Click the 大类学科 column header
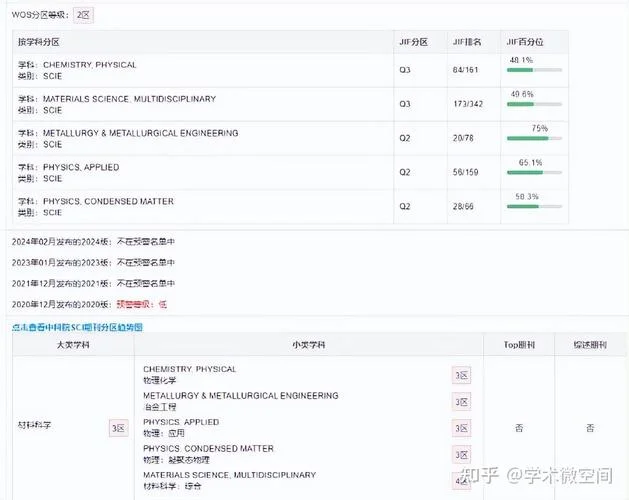This screenshot has width=629, height=500. click(73, 345)
